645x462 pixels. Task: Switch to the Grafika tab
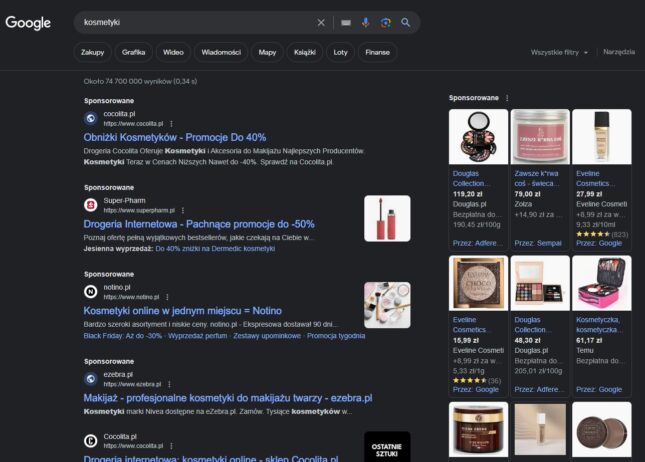point(133,52)
